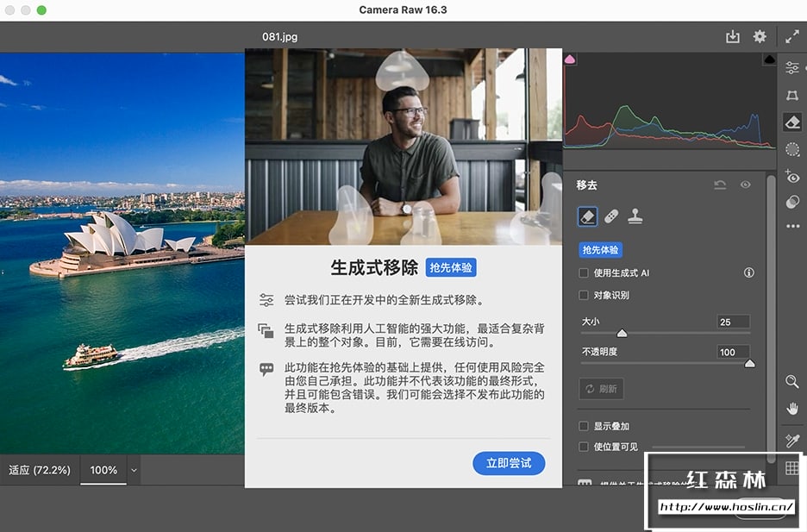The height and width of the screenshot is (532, 807).
Task: Toggle visibility eye in 移去 panel
Action: [746, 185]
